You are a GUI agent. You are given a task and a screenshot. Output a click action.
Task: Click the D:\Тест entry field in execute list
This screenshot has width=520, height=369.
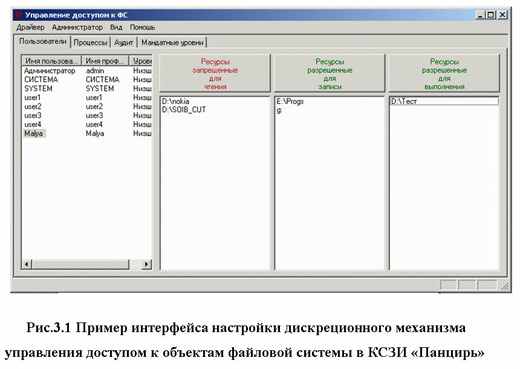click(x=444, y=101)
